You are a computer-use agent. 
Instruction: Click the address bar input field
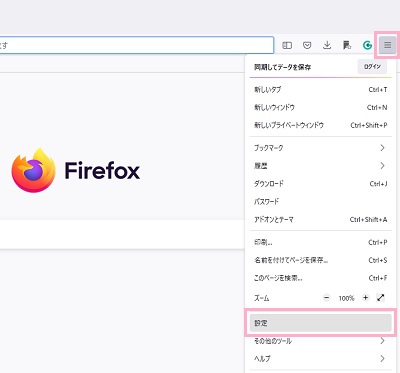coord(136,45)
